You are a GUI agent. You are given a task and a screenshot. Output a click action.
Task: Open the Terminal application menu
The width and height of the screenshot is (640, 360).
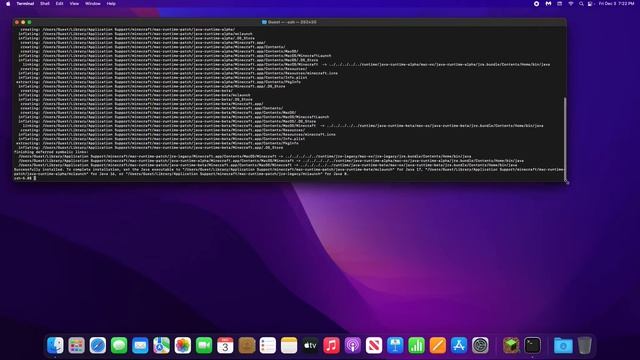tap(25, 4)
